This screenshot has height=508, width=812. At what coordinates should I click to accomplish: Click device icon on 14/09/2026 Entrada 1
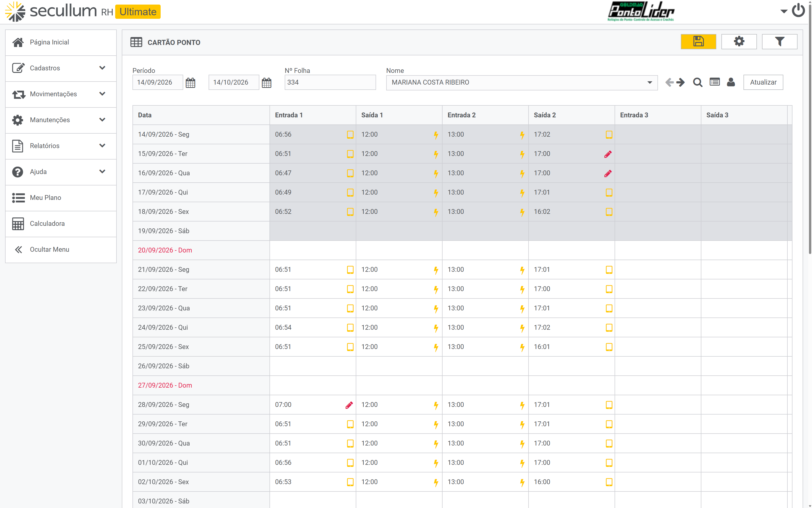point(350,135)
